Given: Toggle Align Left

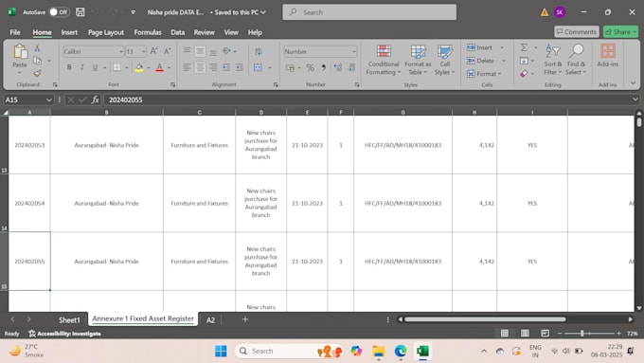Looking at the screenshot, I should point(187,67).
